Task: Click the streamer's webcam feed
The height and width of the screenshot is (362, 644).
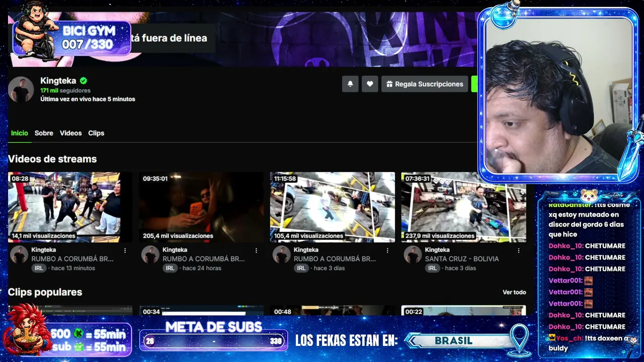Action: click(558, 96)
